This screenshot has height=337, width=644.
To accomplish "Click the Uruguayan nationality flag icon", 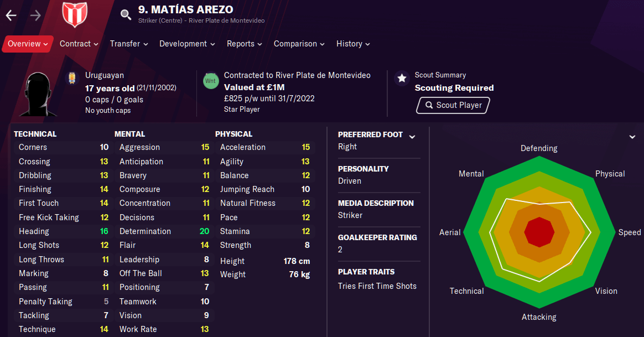I will point(72,79).
